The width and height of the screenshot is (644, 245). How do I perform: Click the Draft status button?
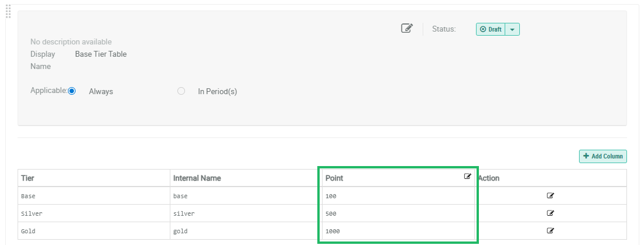(491, 29)
